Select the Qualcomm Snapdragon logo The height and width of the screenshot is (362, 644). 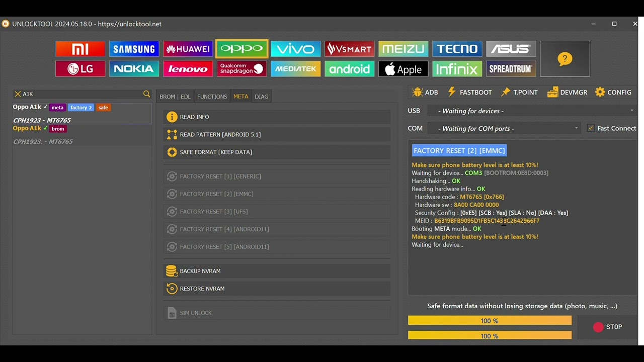[x=242, y=69]
